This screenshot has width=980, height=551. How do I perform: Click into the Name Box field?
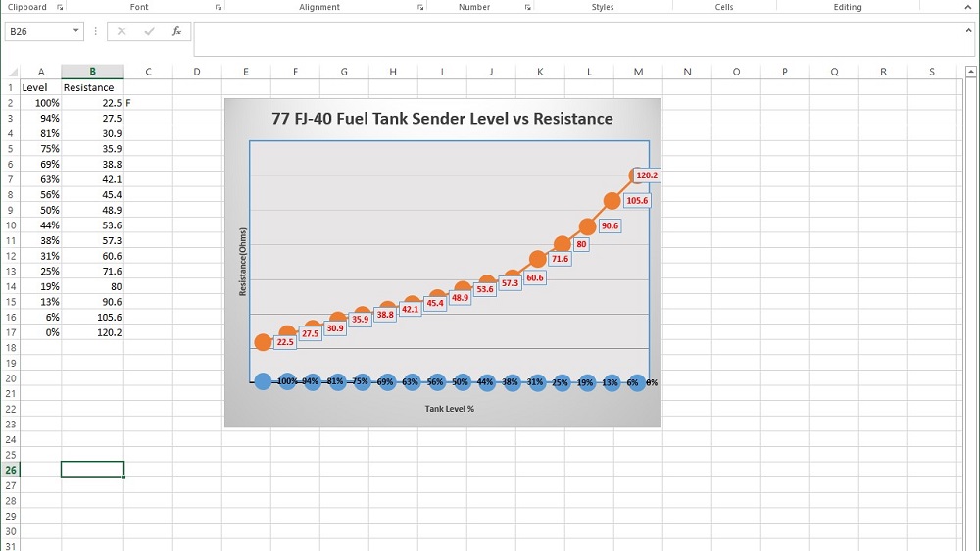37,31
